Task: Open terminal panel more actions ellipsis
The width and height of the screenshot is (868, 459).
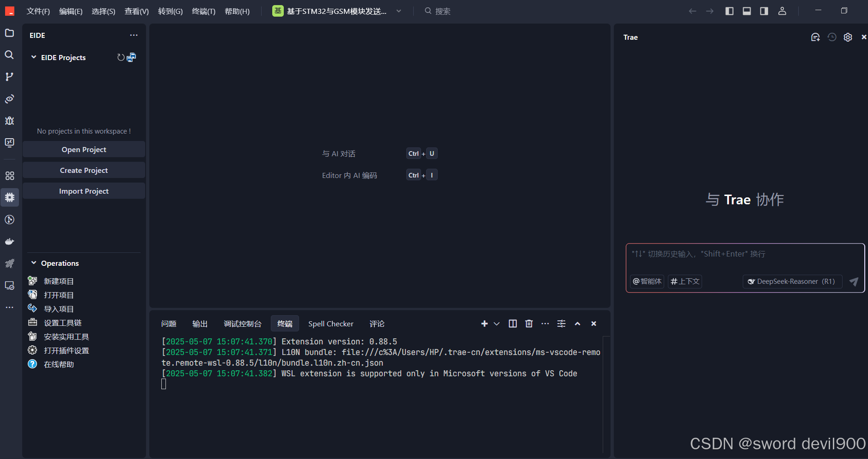Action: click(x=545, y=324)
